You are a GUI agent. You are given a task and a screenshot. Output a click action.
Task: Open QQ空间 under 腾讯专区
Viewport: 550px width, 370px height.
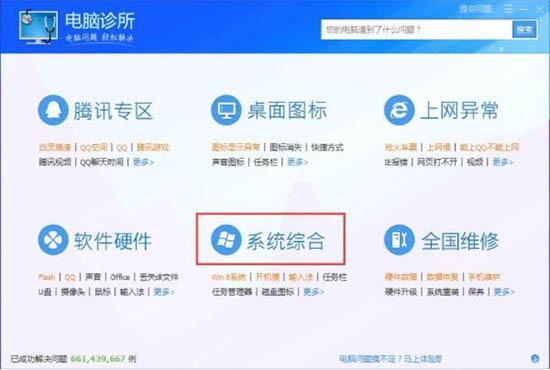pyautogui.click(x=94, y=147)
